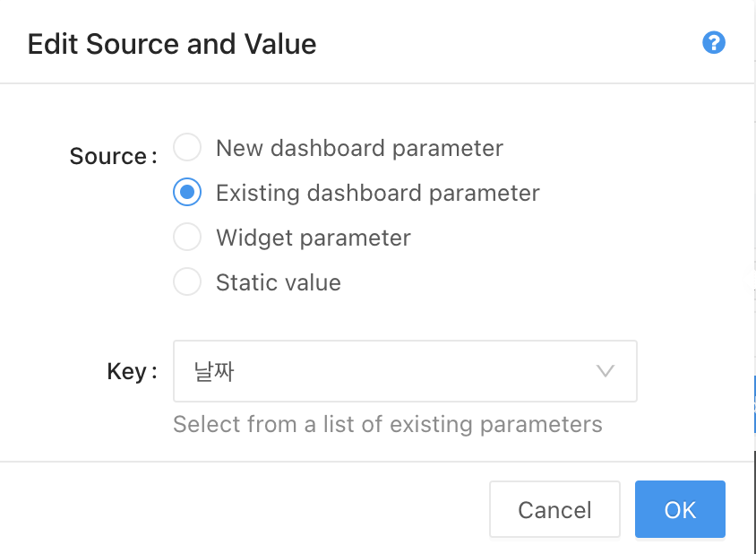Click the "Widget parameter" label text
Viewport: 756px width, 554px height.
[313, 238]
